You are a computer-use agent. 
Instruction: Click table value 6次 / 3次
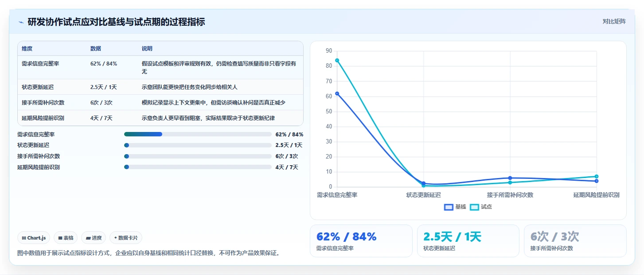pyautogui.click(x=101, y=103)
